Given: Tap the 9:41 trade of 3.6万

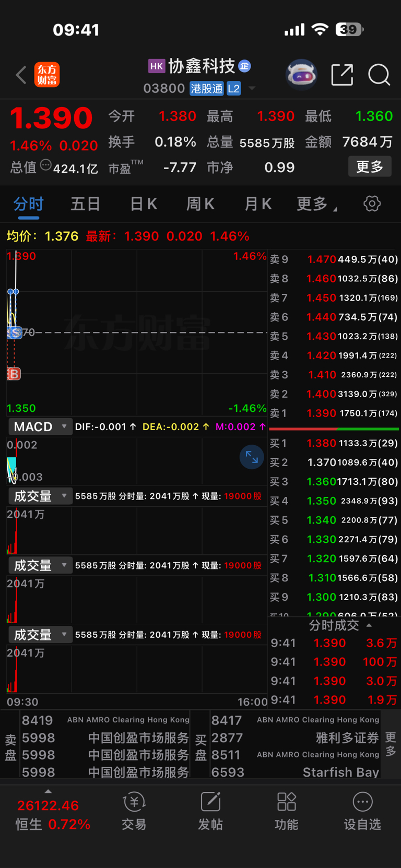Looking at the screenshot, I should [x=334, y=643].
